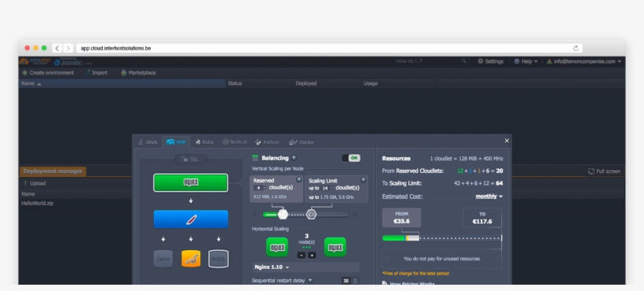
Task: Click the app.cloud.interhostsolutions.be address bar
Action: [x=328, y=48]
